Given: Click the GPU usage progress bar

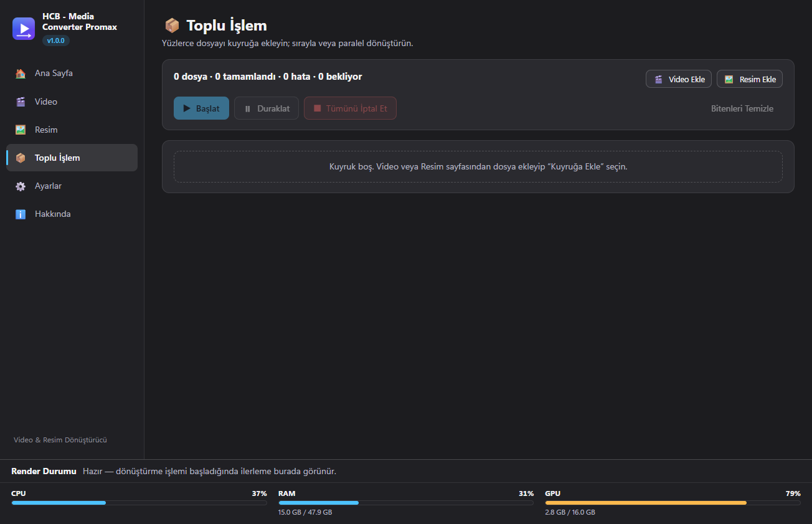Looking at the screenshot, I should 673,503.
